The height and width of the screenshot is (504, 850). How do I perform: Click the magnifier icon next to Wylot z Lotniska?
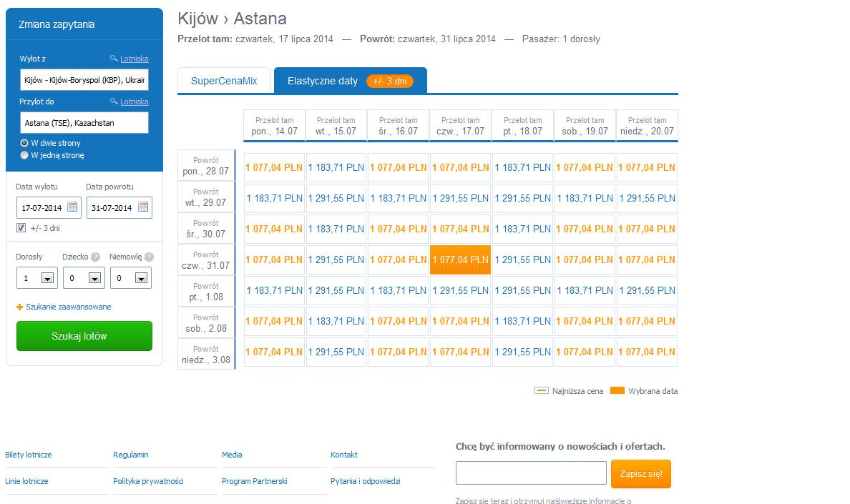(114, 58)
